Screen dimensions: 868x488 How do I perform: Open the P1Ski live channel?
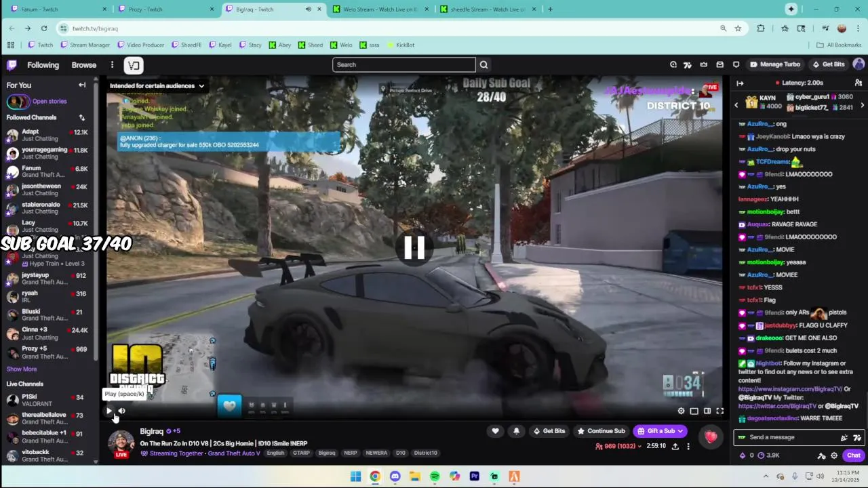[47, 400]
